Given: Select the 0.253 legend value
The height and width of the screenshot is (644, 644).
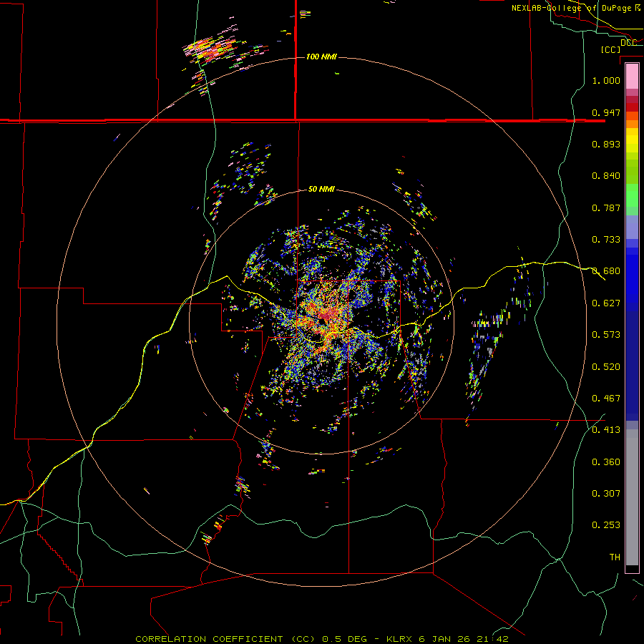Looking at the screenshot, I should pyautogui.click(x=606, y=525).
